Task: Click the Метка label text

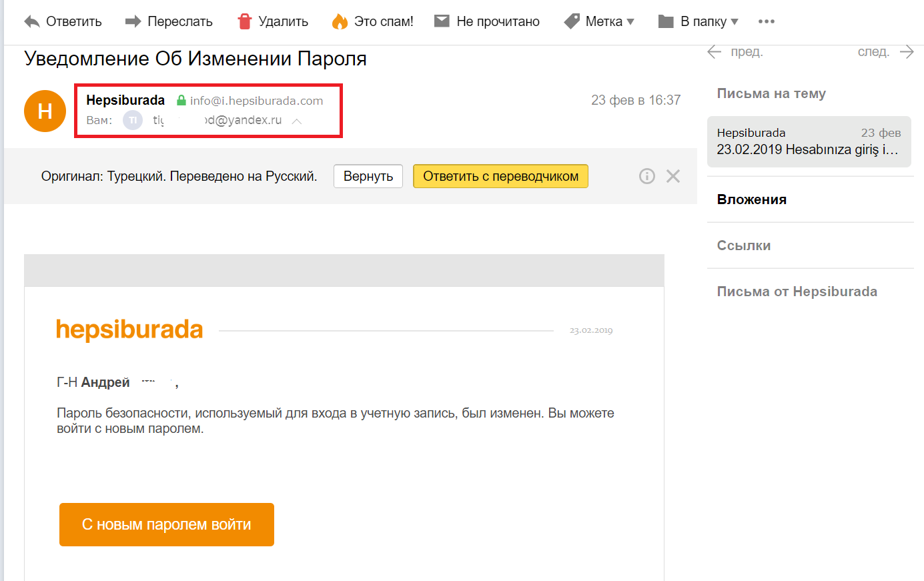Action: pyautogui.click(x=604, y=21)
